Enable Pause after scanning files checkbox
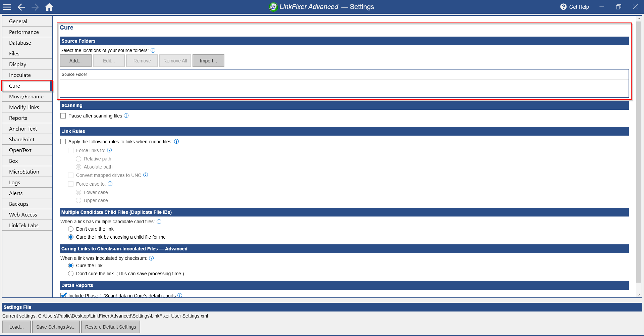 (63, 116)
